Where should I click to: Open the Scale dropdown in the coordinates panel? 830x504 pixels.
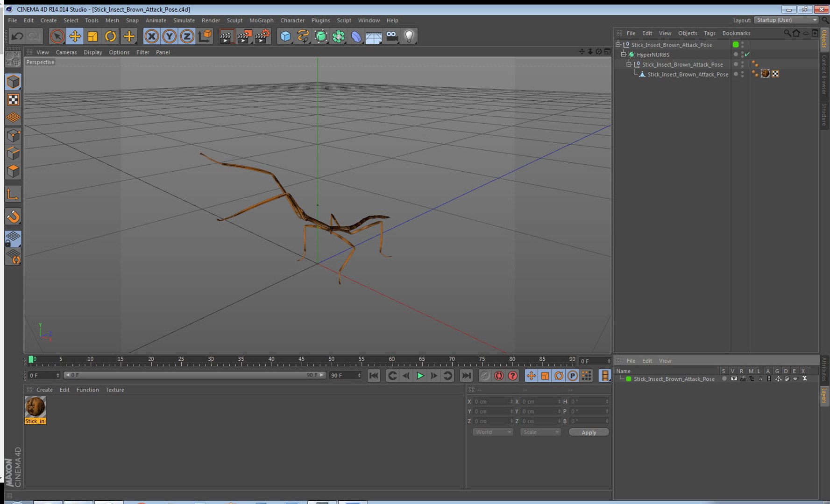click(x=540, y=432)
